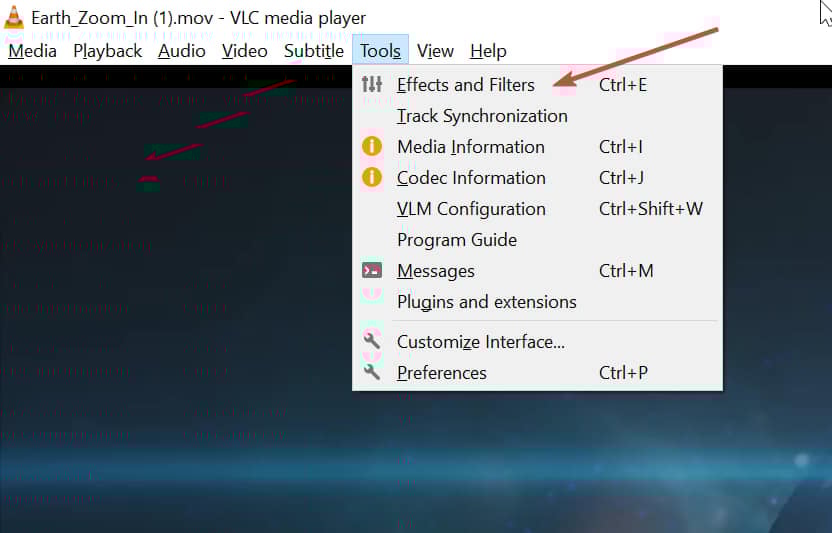Select Track Synchronization
This screenshot has height=533, width=832.
pyautogui.click(x=537, y=116)
